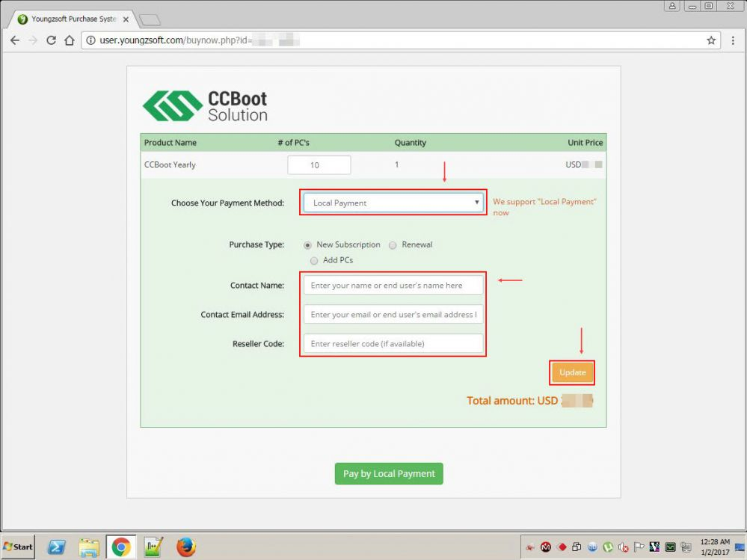Click the CCBoot Solution logo
Image resolution: width=747 pixels, height=560 pixels.
point(205,106)
